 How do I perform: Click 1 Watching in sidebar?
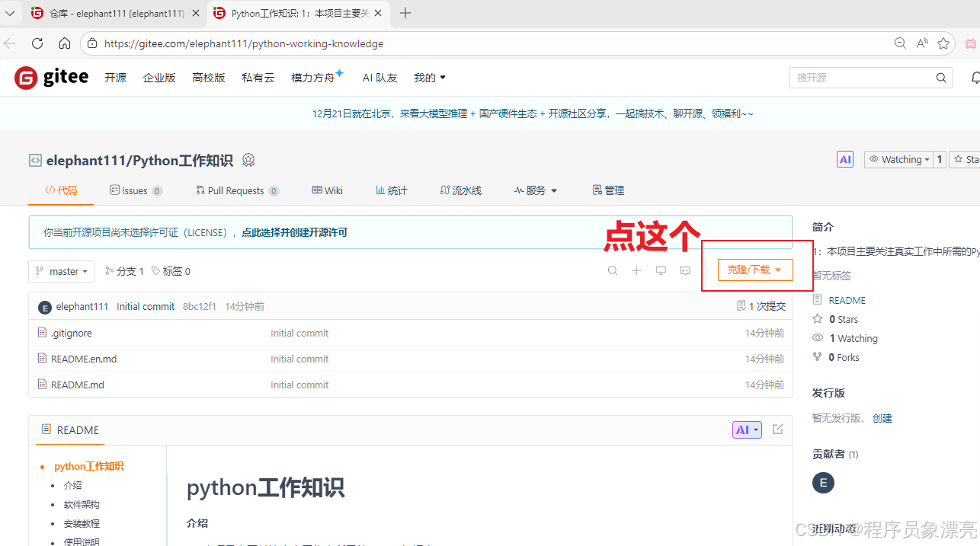[x=853, y=338]
